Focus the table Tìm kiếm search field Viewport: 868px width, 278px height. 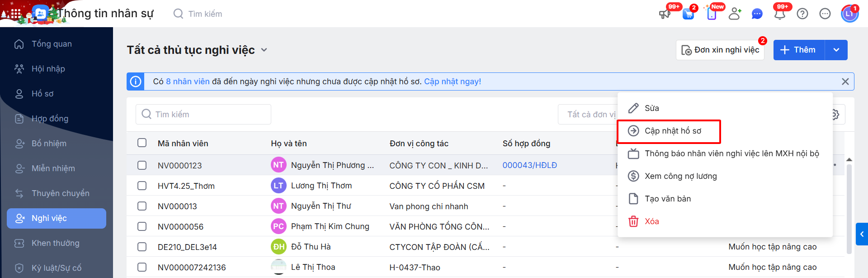point(203,115)
